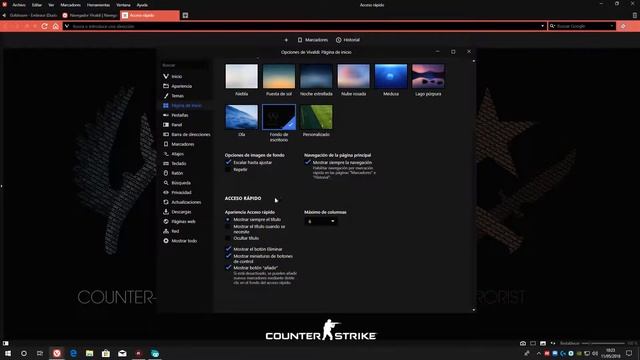Click capture page camera icon in status bar
Screen dimensions: 640x360
point(523,343)
